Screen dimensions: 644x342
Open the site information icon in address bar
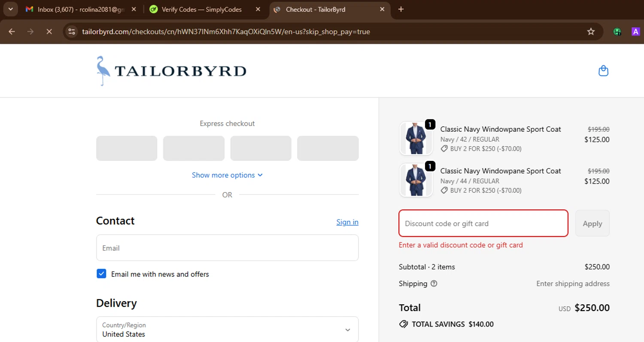point(72,31)
